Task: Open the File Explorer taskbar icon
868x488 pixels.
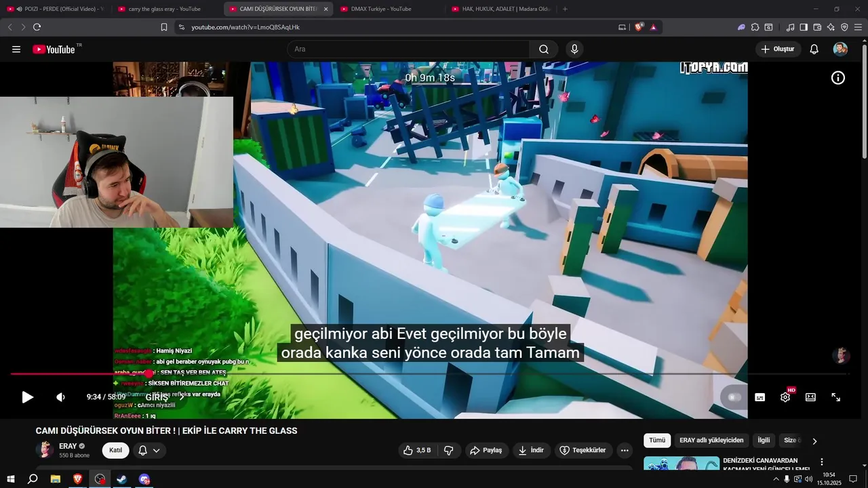Action: tap(56, 479)
